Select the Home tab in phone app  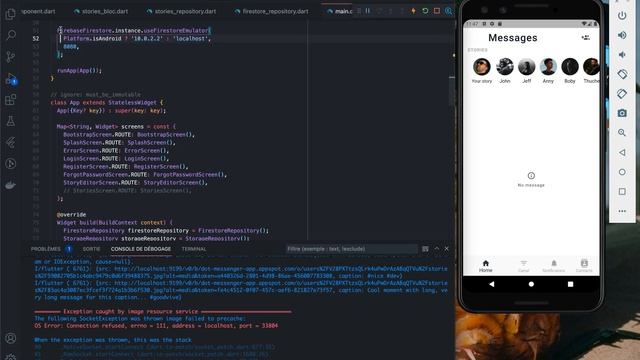(x=485, y=266)
